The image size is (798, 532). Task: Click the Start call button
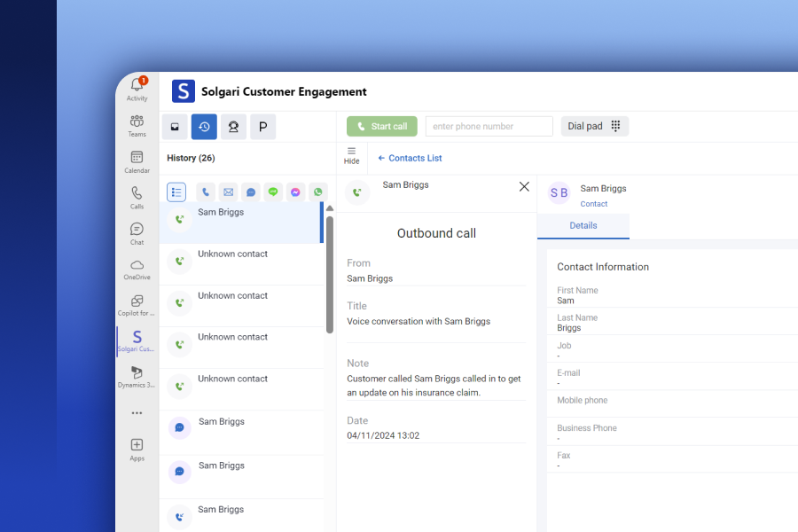tap(382, 126)
